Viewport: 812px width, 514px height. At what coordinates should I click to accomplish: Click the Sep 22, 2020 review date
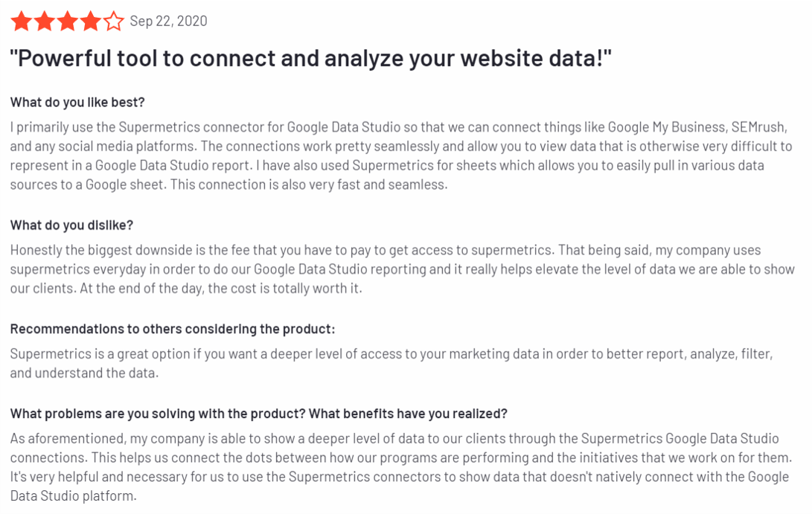(168, 22)
